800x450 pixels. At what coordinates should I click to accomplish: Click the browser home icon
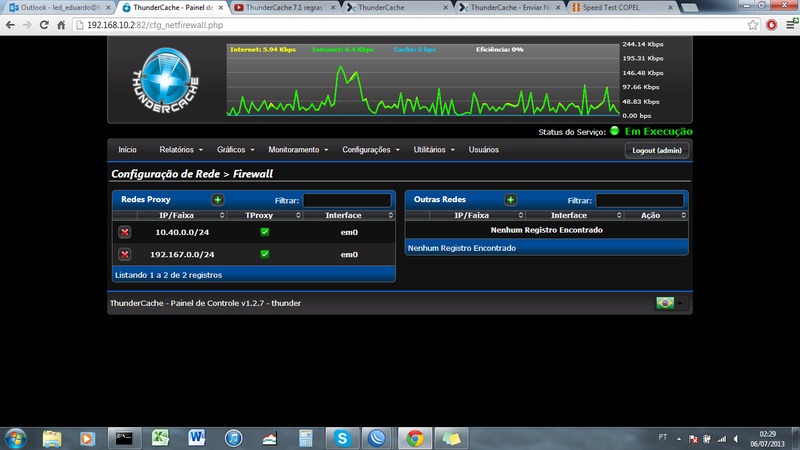(61, 25)
